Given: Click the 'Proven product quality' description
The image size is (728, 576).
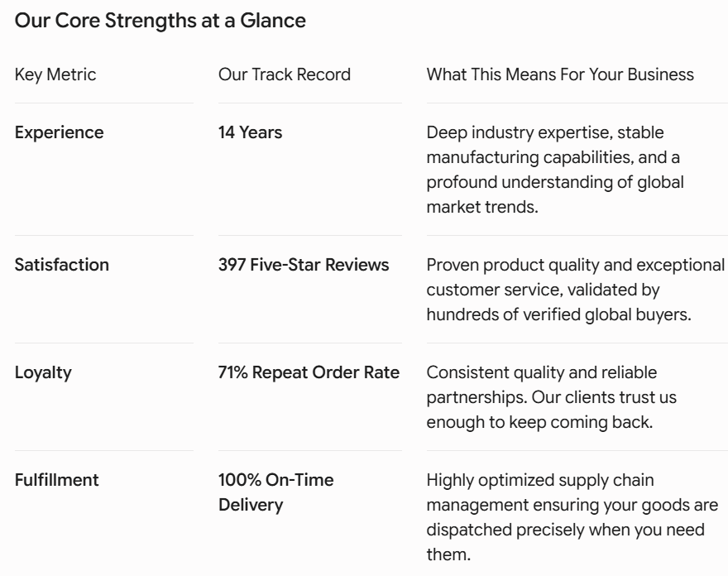Looking at the screenshot, I should 576,290.
